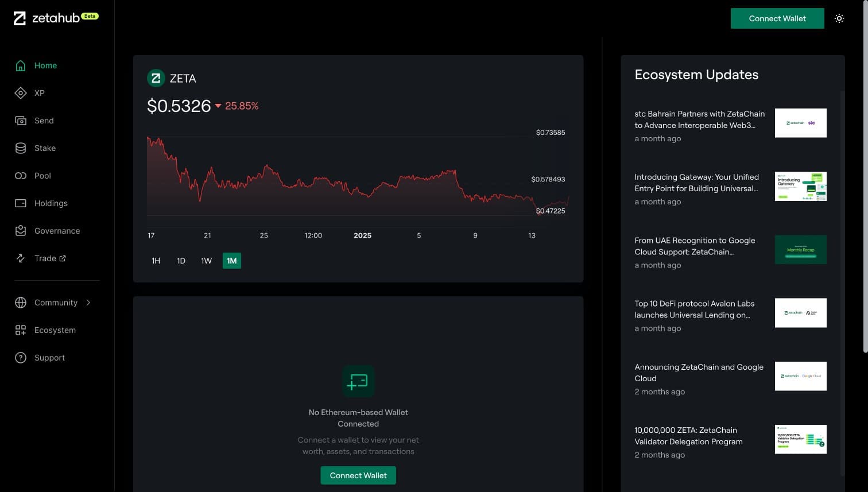Open Top 10 DeFi protocol Avalon Labs article
The width and height of the screenshot is (868, 492).
[x=695, y=309]
